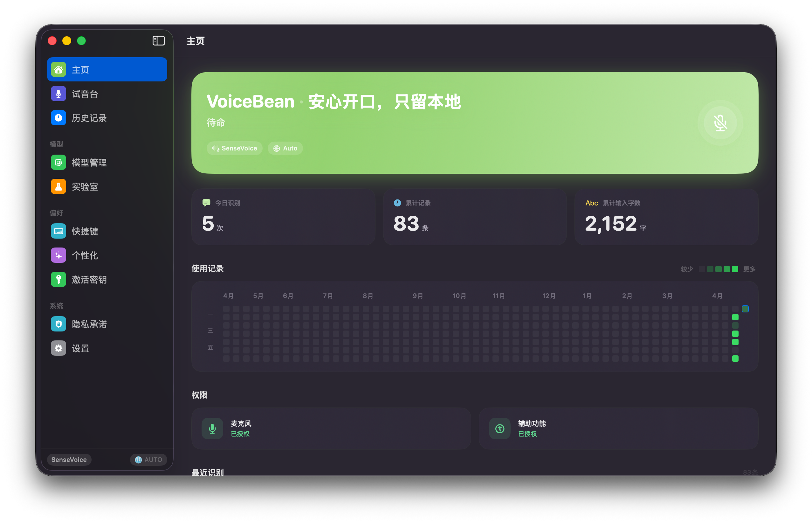
Task: Click the 麦克风 已授权 permission card
Action: click(331, 428)
